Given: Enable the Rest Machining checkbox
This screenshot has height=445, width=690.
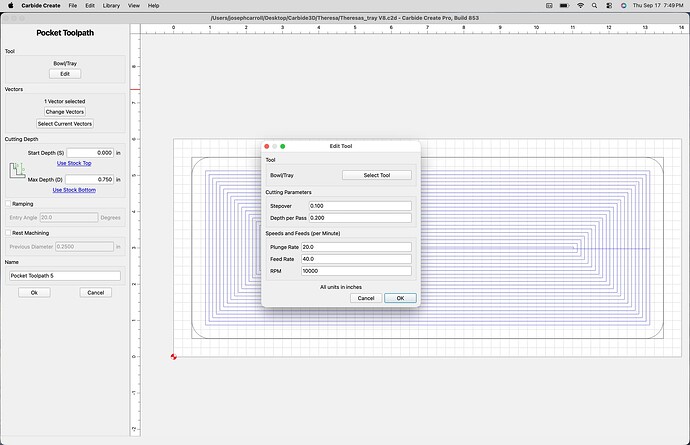Looking at the screenshot, I should [x=8, y=233].
